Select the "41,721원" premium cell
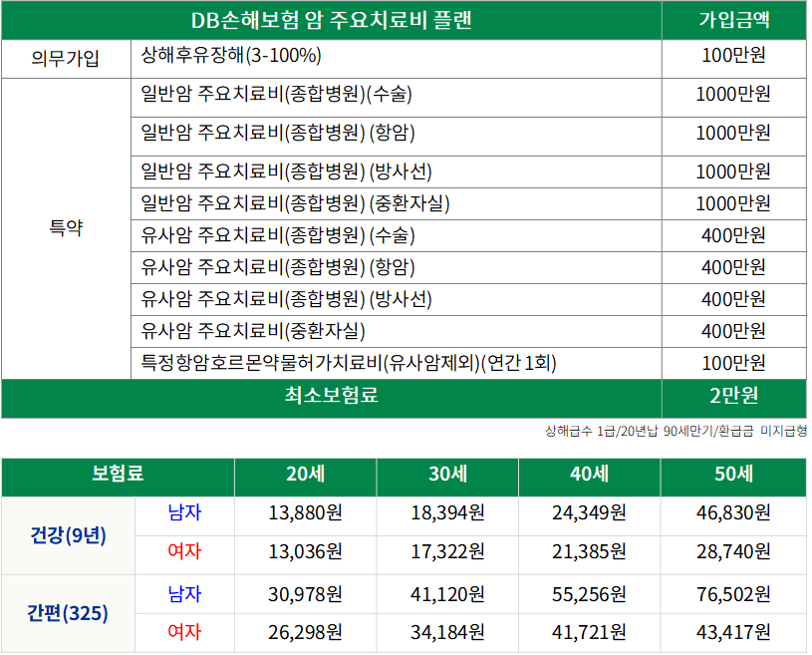The height and width of the screenshot is (655, 812). [x=589, y=633]
